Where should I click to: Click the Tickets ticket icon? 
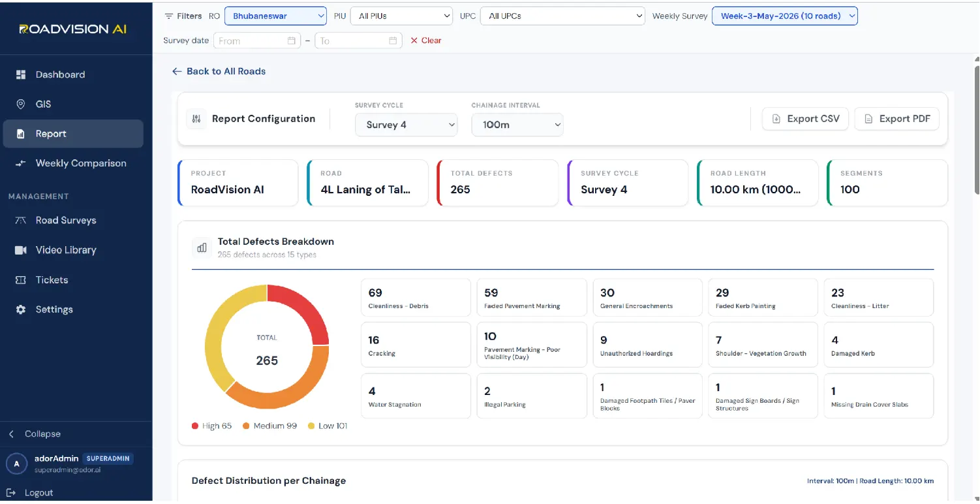click(x=21, y=280)
